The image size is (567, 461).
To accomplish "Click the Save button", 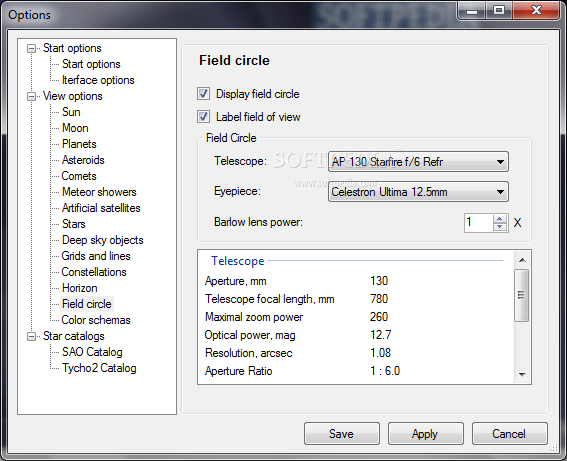I will click(342, 434).
